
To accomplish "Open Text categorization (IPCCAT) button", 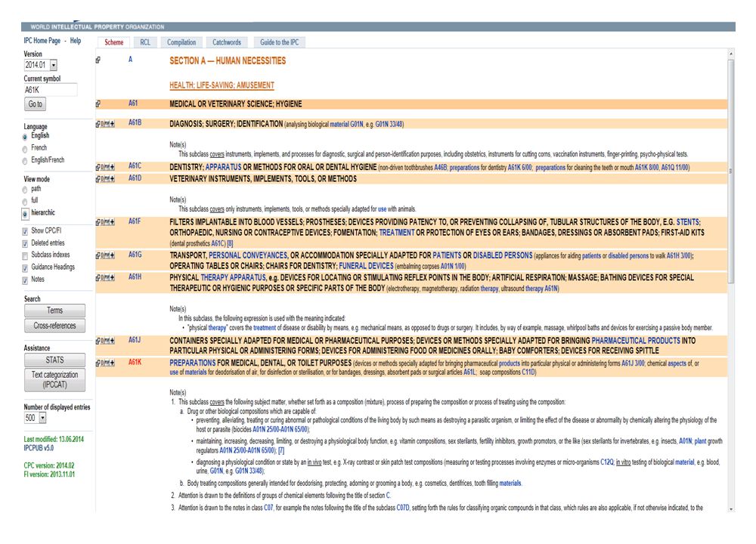I will (54, 380).
